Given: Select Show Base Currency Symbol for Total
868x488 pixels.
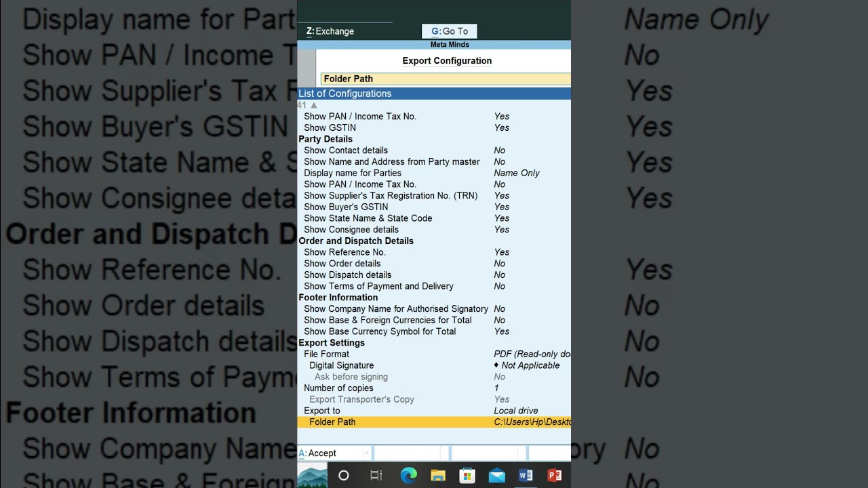Looking at the screenshot, I should [x=434, y=331].
